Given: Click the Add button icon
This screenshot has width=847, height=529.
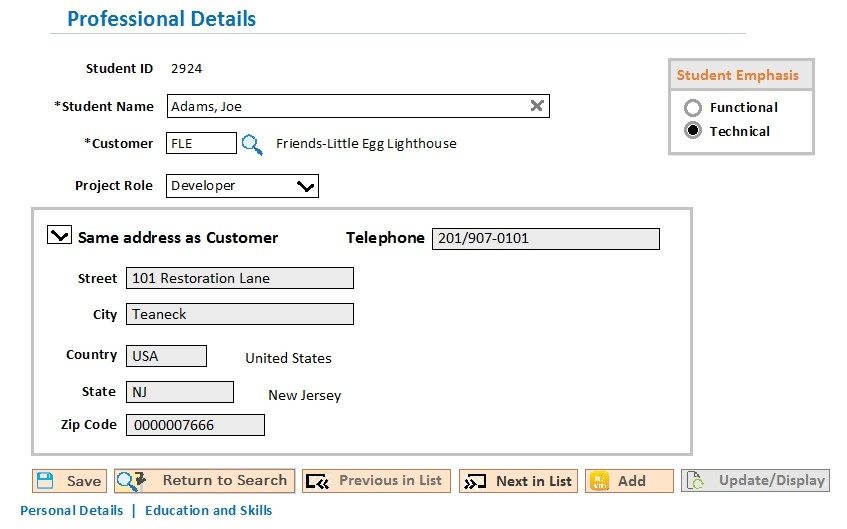Looking at the screenshot, I should coord(600,481).
